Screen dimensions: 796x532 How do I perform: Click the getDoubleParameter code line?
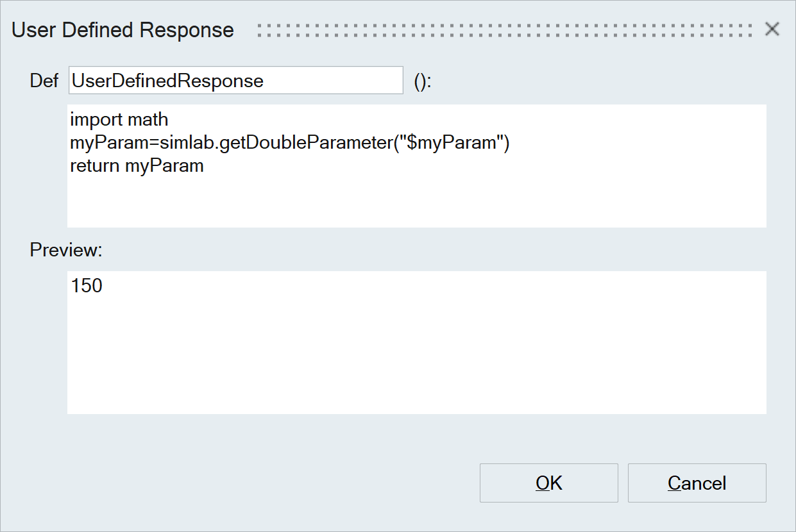coord(289,142)
